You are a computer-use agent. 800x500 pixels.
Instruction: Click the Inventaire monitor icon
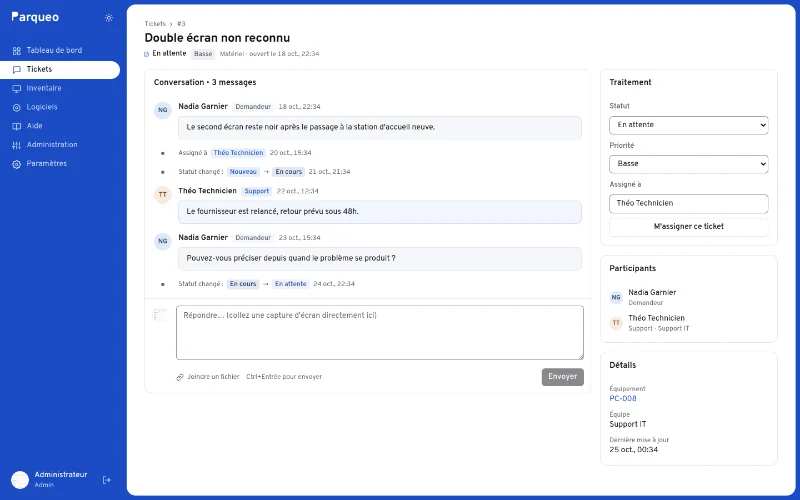[x=17, y=88]
